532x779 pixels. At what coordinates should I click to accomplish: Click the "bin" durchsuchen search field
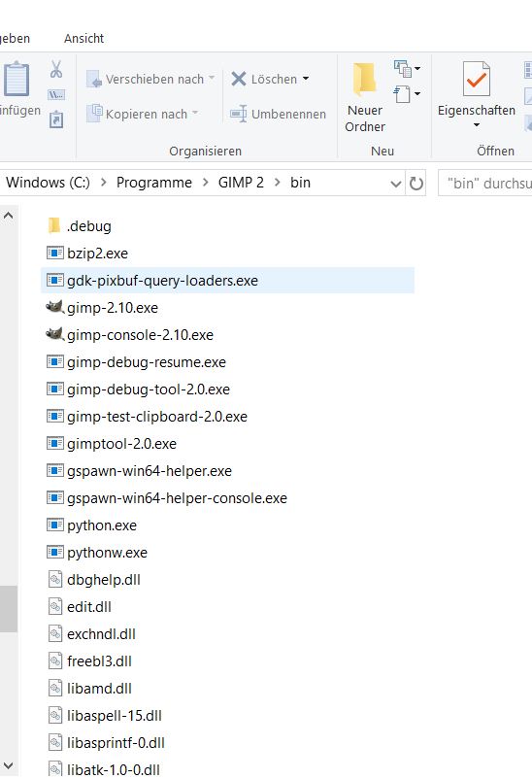[x=485, y=184]
